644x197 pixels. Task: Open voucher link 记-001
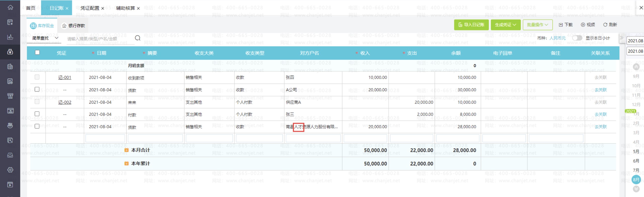(65, 78)
